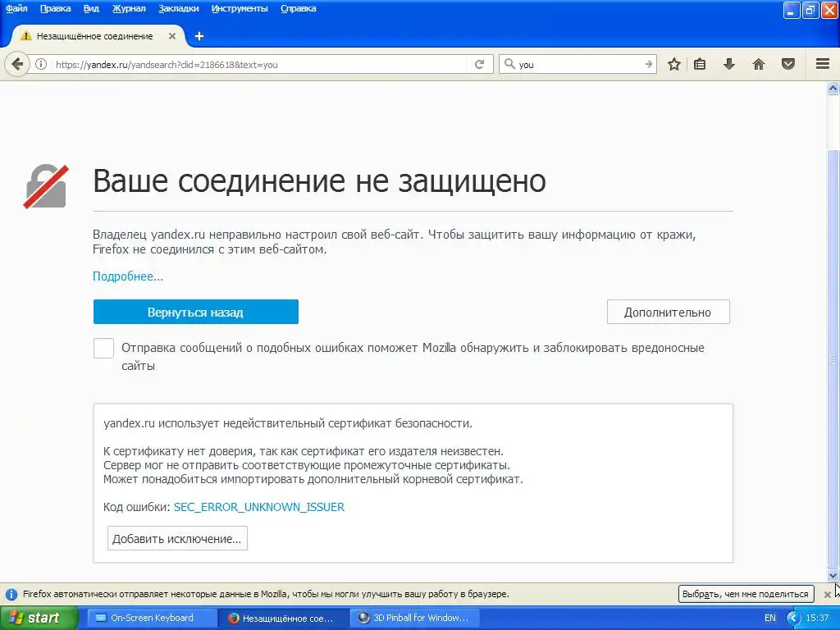Click the SEC_ERROR_UNKNOWN_ISSUER error code link
This screenshot has height=630, width=840.
tap(259, 507)
